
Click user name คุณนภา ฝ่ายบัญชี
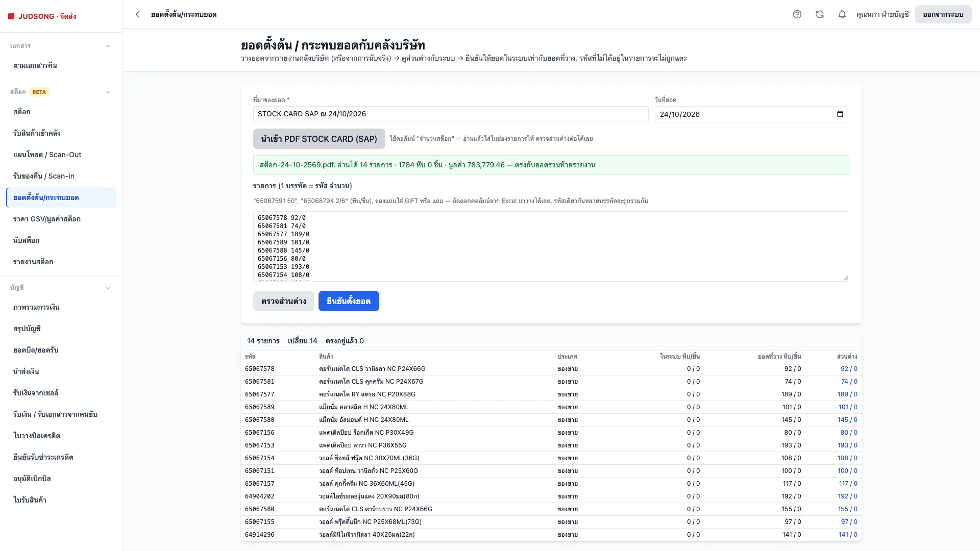coord(883,14)
